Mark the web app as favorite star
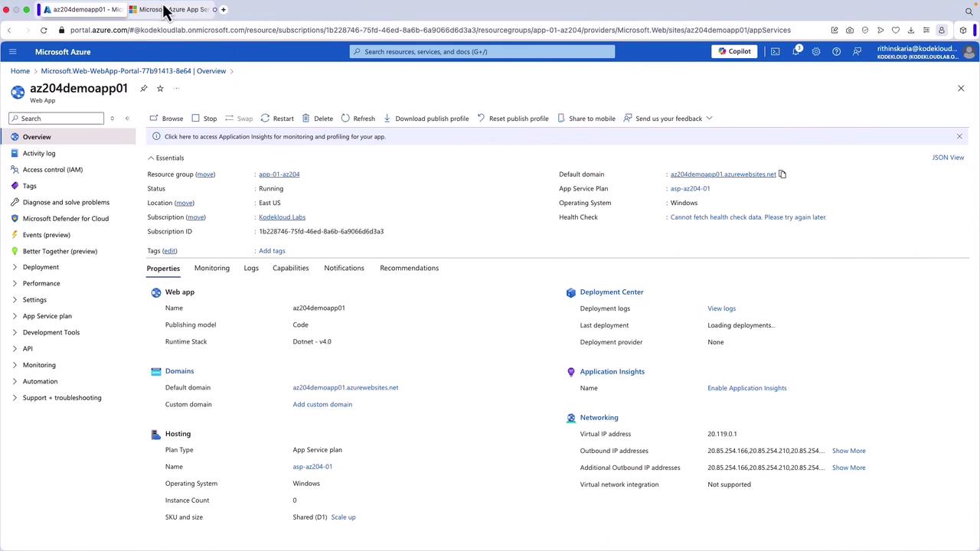This screenshot has width=980, height=551. (160, 89)
